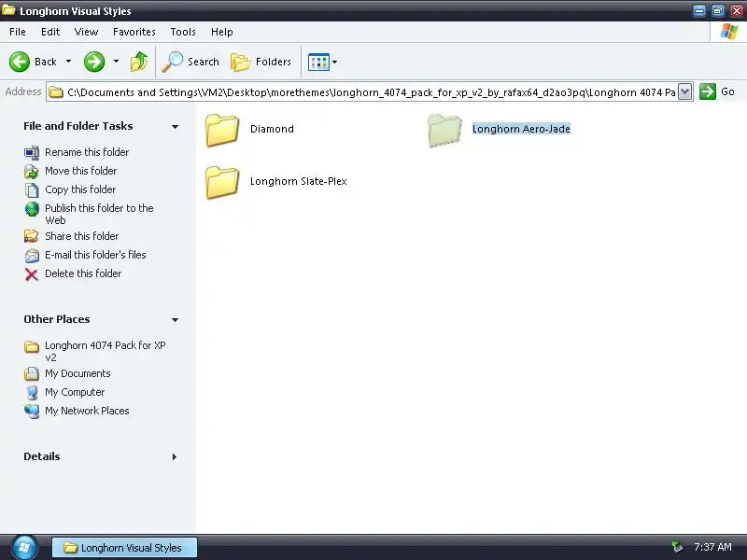Open My Computer link
This screenshot has height=560, width=747.
tap(75, 392)
